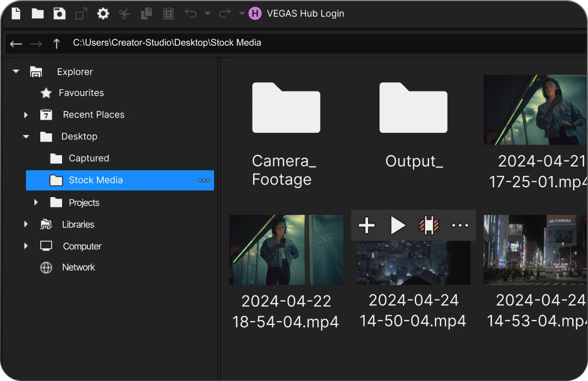Expand the Recent Places tree node
Image resolution: width=588 pixels, height=381 pixels.
[x=26, y=115]
